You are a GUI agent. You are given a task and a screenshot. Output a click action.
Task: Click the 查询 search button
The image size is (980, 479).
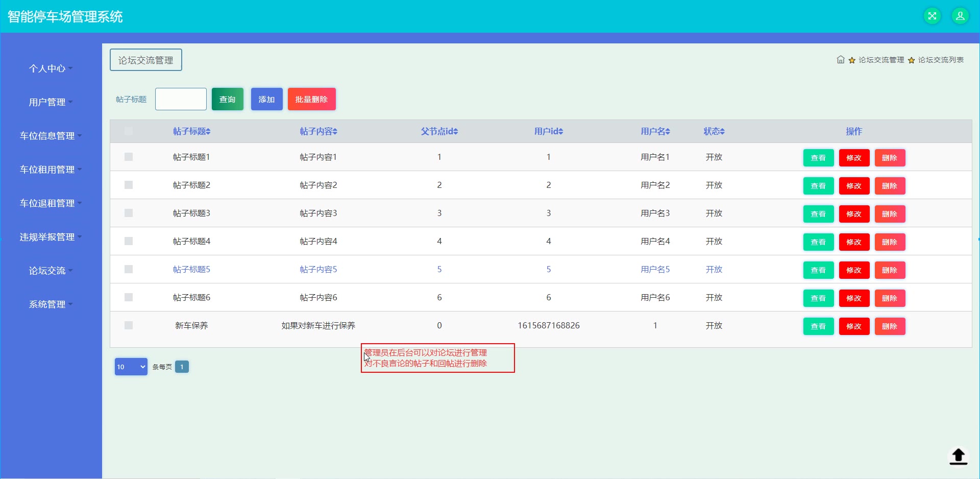pos(228,99)
